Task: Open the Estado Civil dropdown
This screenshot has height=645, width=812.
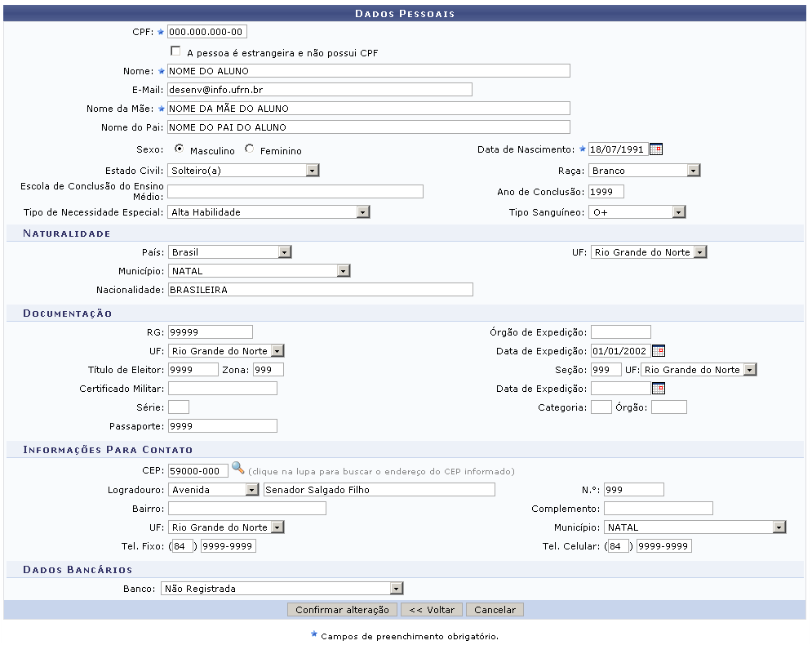Action: point(243,171)
